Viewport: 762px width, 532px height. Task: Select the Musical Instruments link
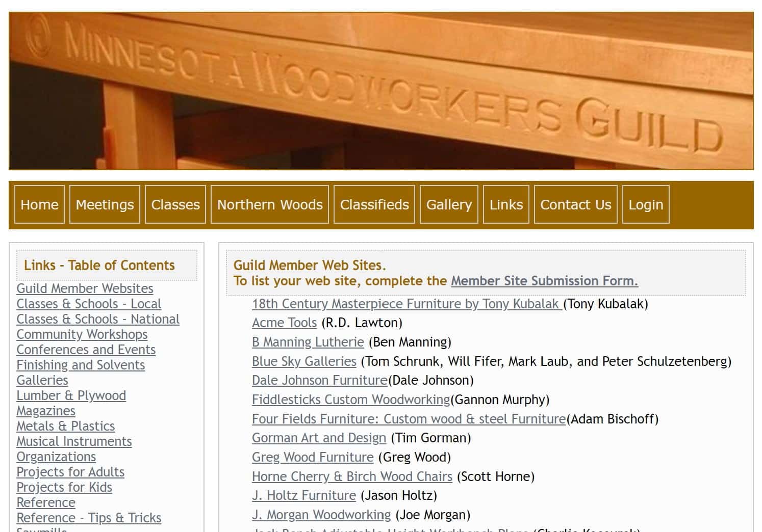click(x=74, y=441)
